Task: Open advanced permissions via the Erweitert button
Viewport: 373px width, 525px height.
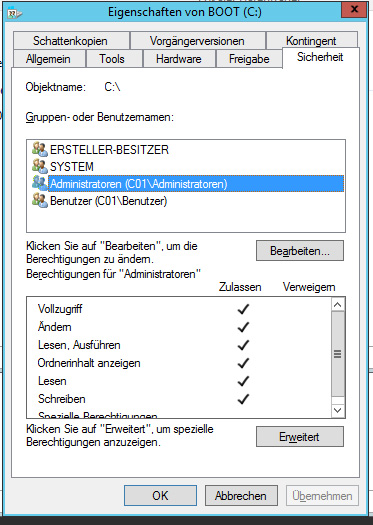Action: coord(300,437)
